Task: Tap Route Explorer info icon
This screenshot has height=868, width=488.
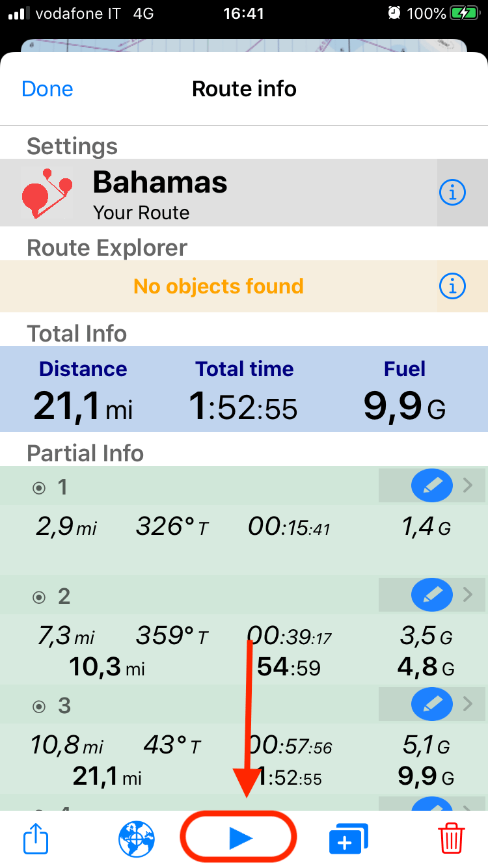Action: pyautogui.click(x=453, y=286)
